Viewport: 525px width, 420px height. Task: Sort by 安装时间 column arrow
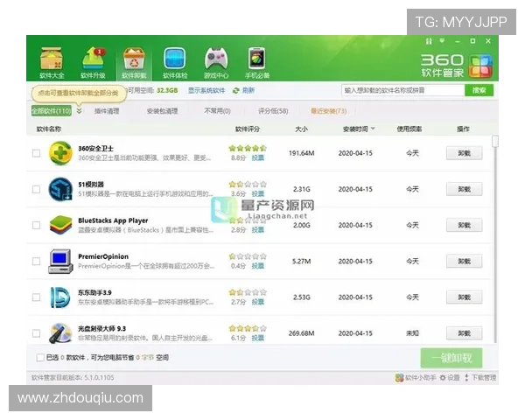coord(373,129)
